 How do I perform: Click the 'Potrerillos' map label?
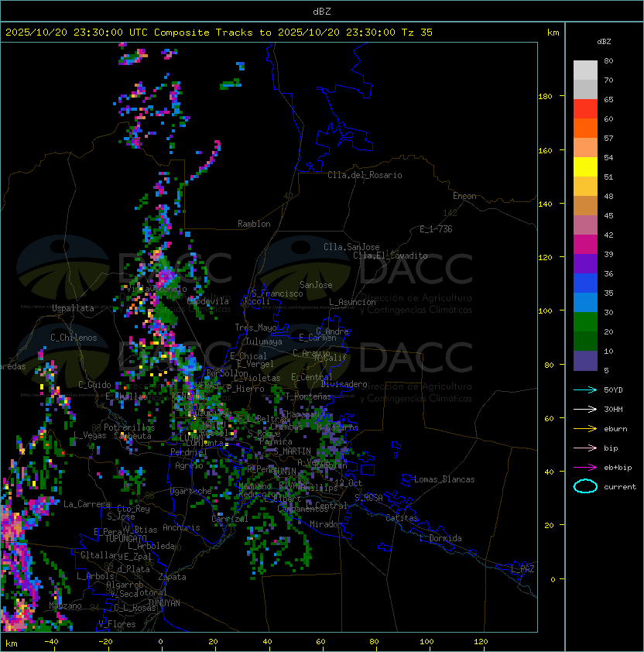[x=129, y=427]
